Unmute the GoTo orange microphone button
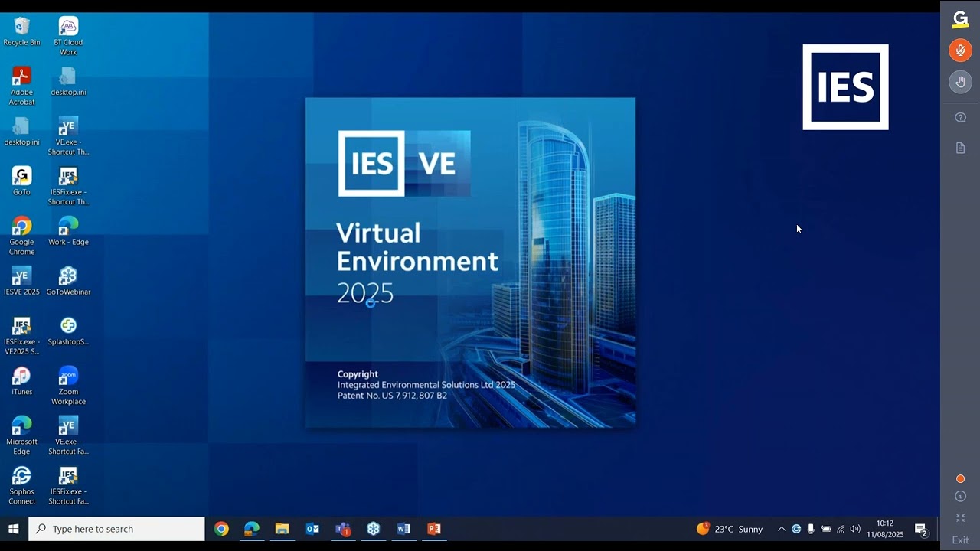Viewport: 980px width, 551px height. 960,51
